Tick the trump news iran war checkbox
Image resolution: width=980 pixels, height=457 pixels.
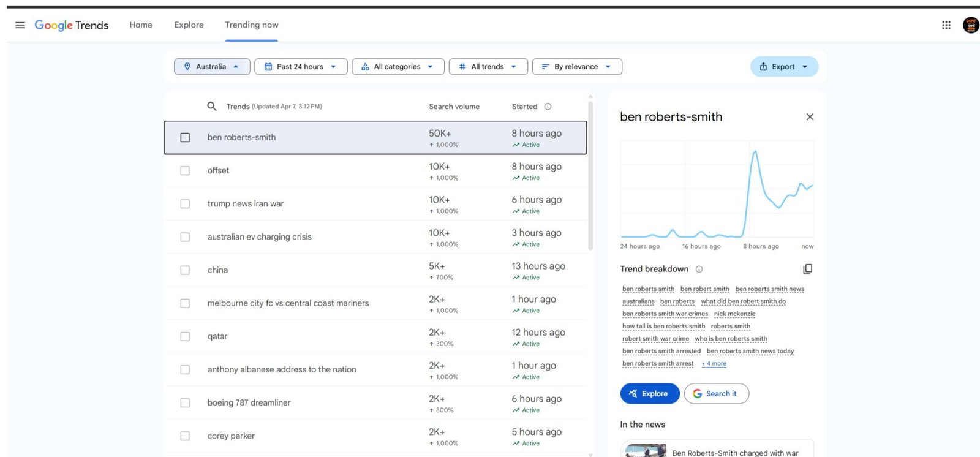click(185, 204)
